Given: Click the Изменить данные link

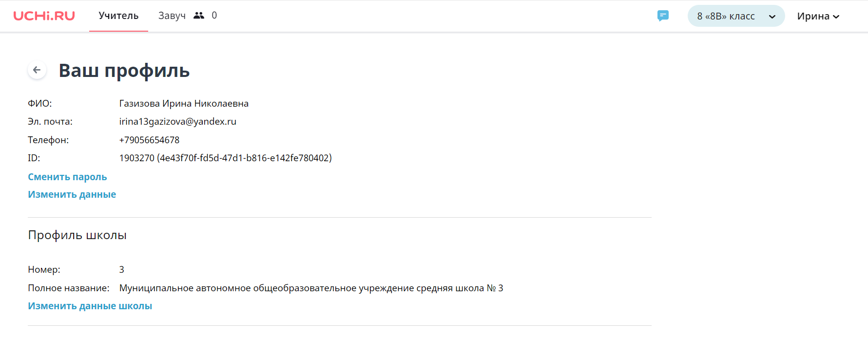Looking at the screenshot, I should click(x=72, y=194).
